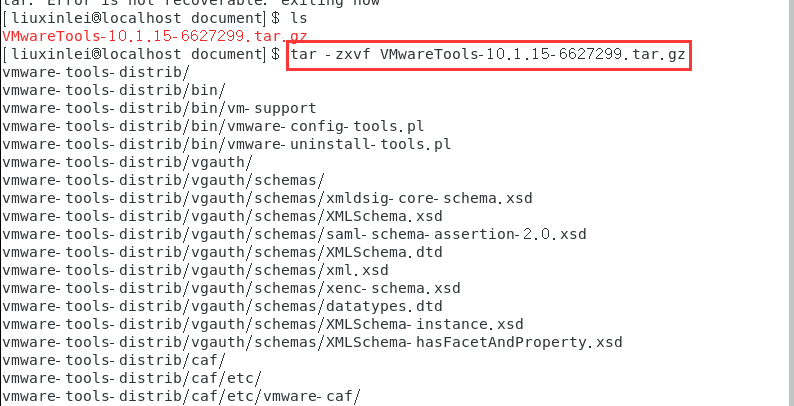Click the line ending XMLSchema.dtd
Screen dimensions: 794x406
[x=222, y=252]
